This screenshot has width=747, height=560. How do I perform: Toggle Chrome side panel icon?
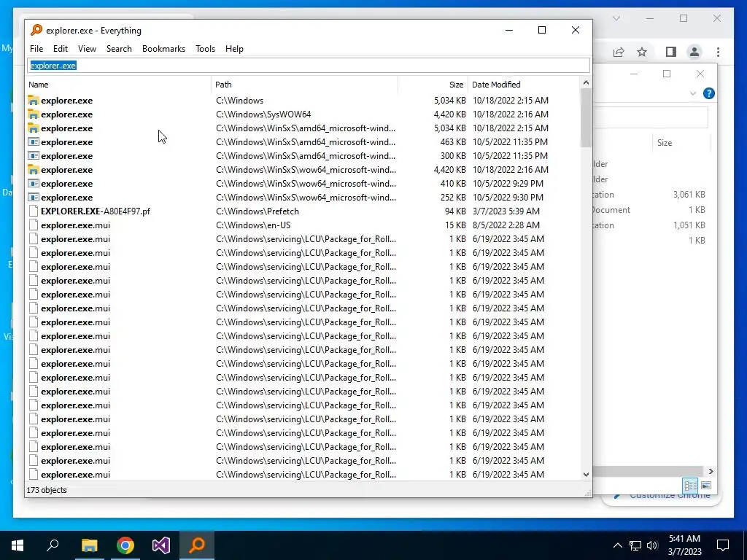click(x=671, y=52)
